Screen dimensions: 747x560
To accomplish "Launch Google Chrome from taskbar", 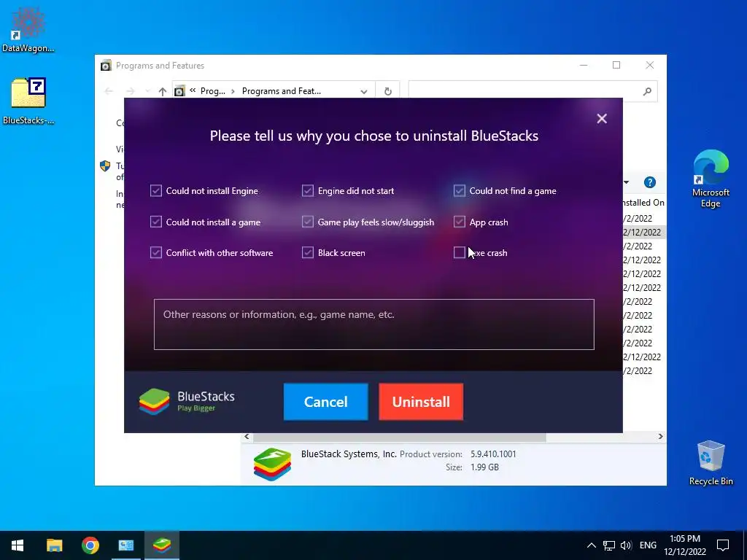I will 90,545.
